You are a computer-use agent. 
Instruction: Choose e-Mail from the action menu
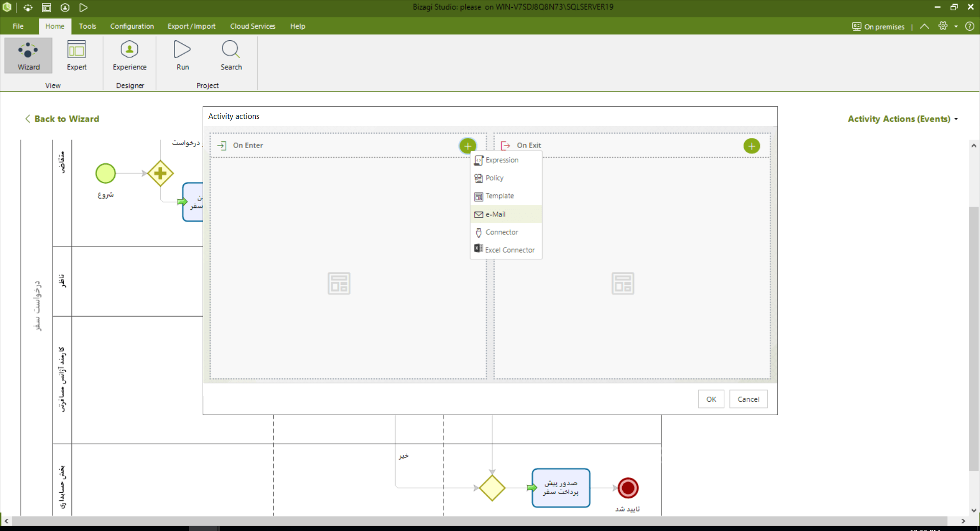506,214
